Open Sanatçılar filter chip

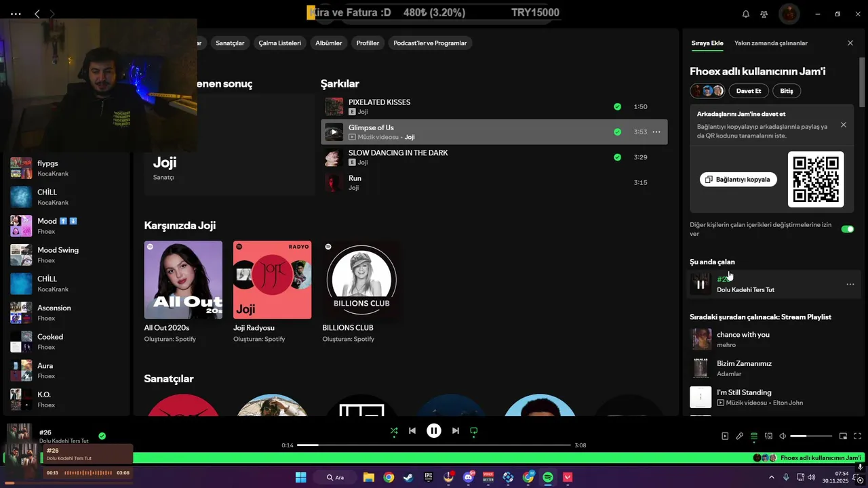(230, 43)
